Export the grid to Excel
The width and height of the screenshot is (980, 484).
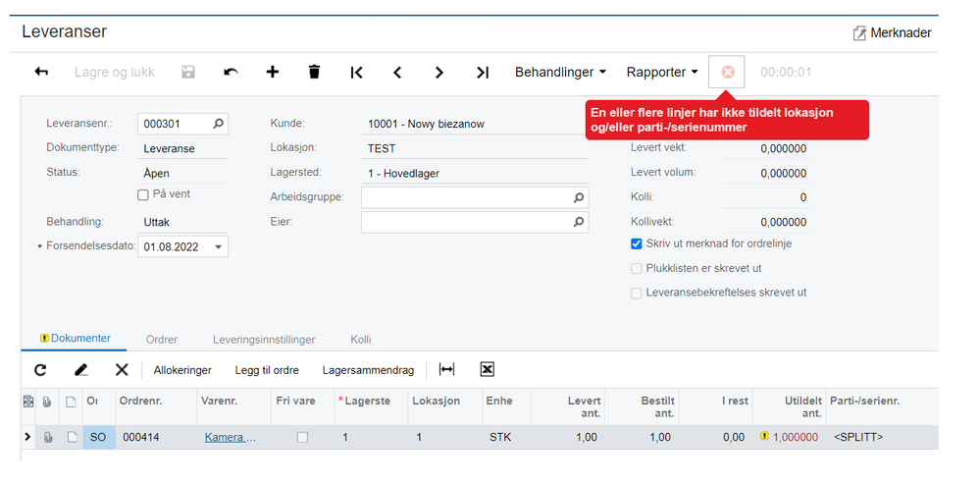[488, 369]
